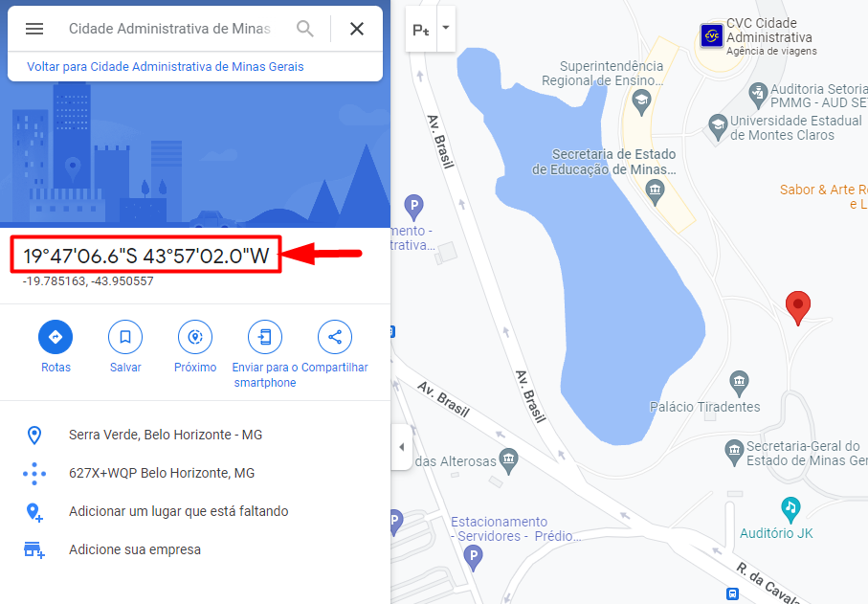Collapse the side panel arrow
The width and height of the screenshot is (868, 604).
(x=402, y=447)
